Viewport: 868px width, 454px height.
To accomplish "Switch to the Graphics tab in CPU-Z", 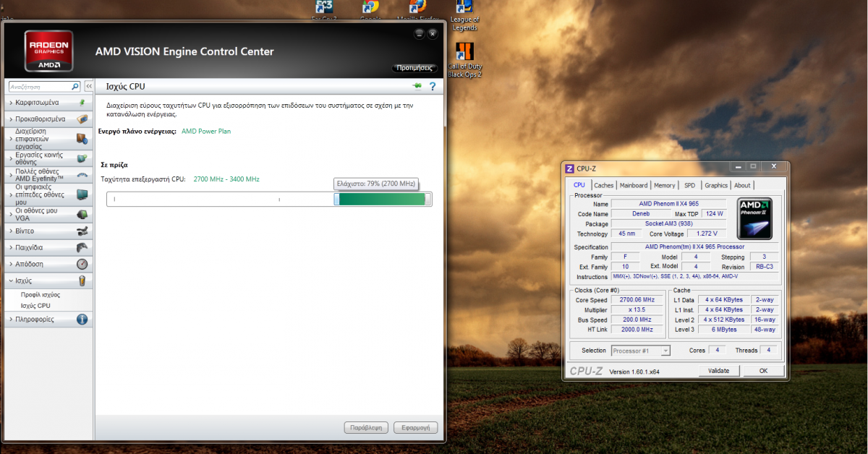I will click(x=716, y=185).
